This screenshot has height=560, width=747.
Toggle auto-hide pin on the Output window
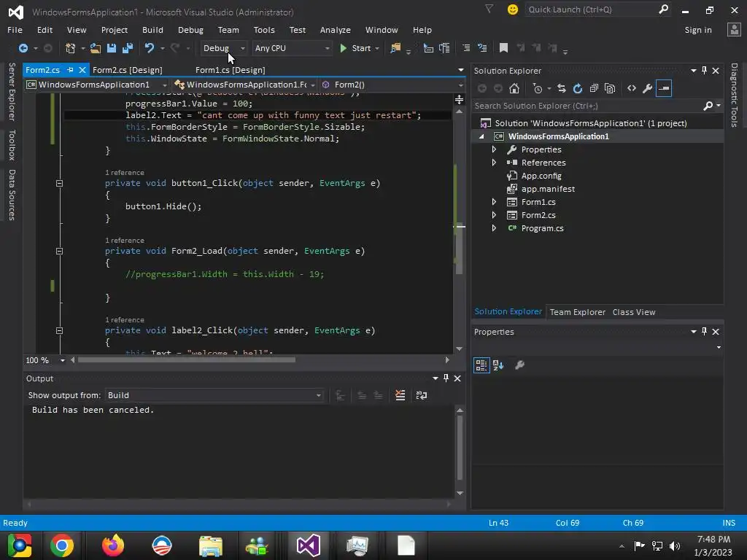[x=446, y=378]
